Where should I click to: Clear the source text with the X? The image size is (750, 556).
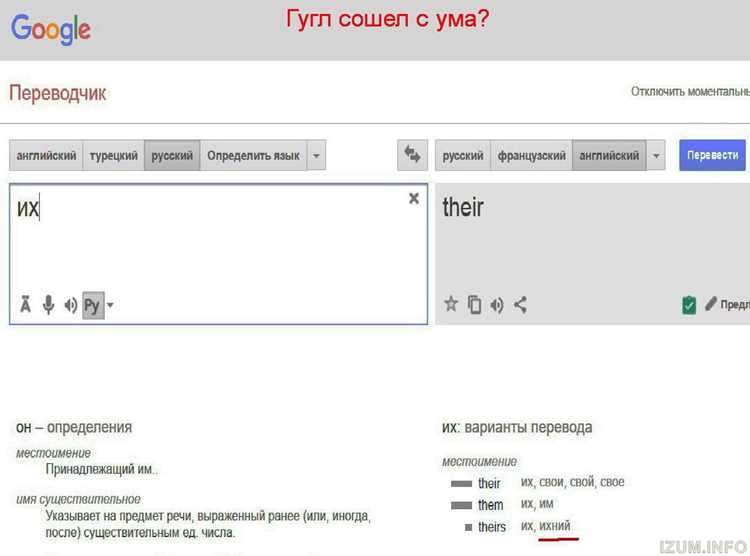[x=414, y=198]
